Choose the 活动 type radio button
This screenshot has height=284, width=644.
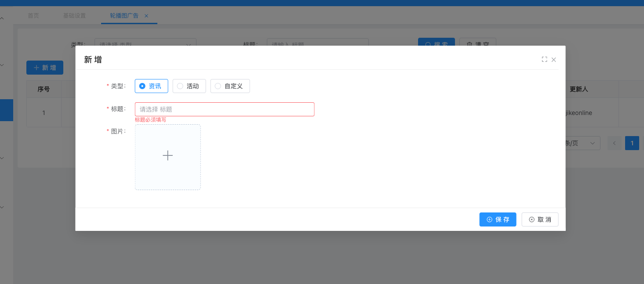[189, 86]
